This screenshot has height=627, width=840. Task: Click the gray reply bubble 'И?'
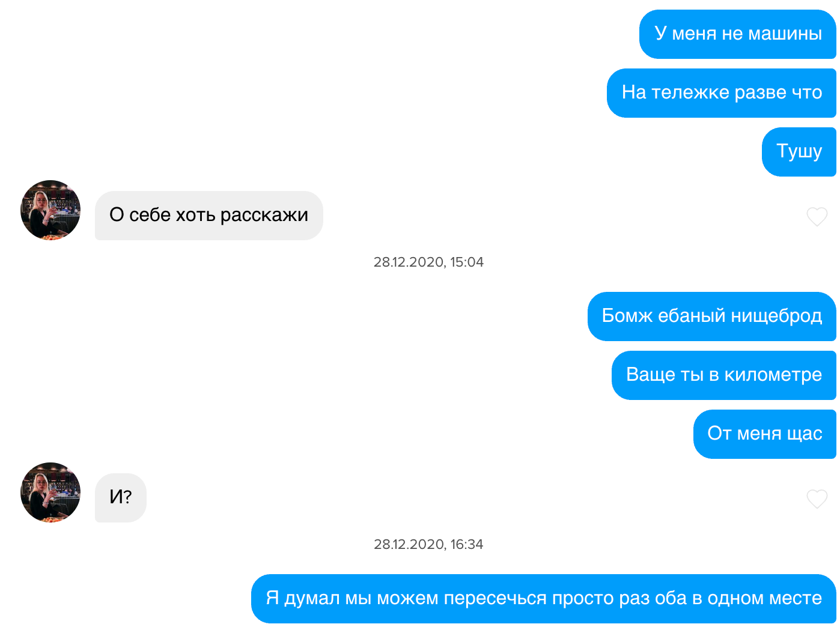pos(121,498)
